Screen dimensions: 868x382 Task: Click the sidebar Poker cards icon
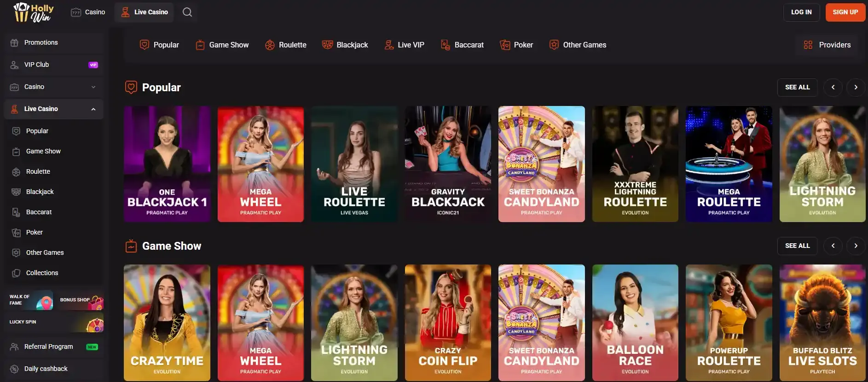[16, 232]
